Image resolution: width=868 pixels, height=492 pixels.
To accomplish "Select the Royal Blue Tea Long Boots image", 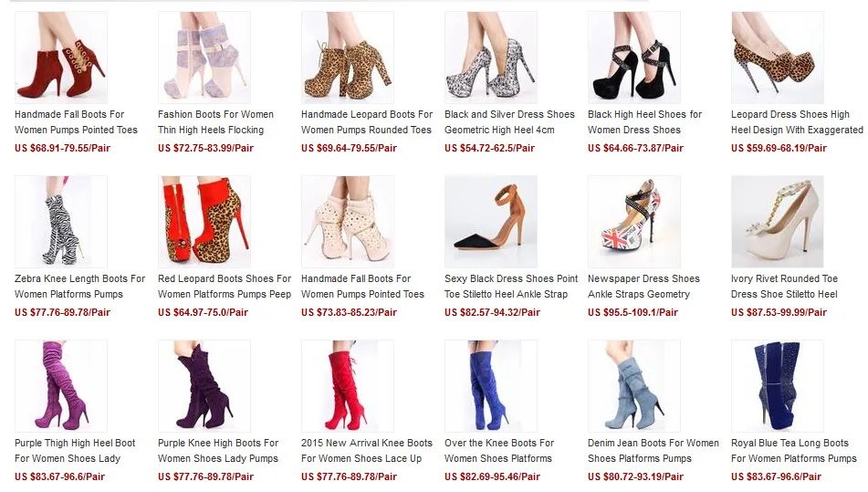I will click(x=778, y=386).
